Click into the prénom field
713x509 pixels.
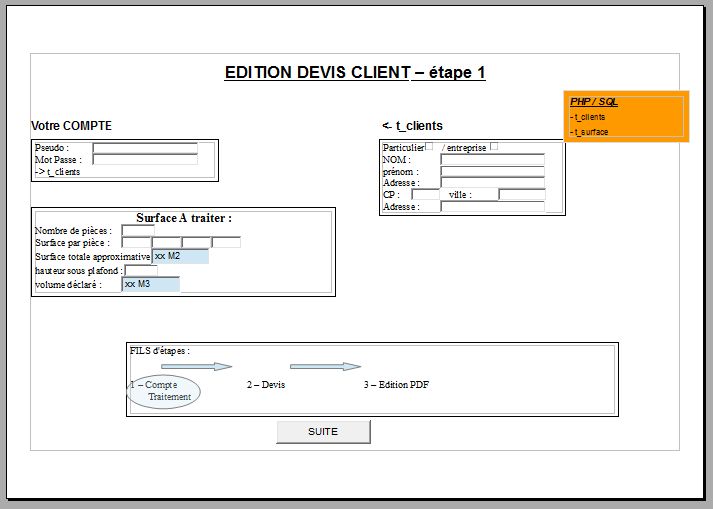(x=492, y=171)
